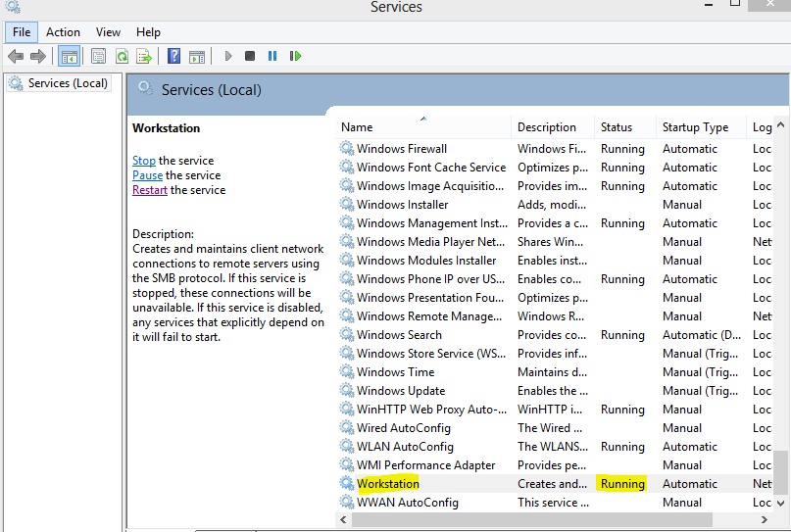Click the gear icon beside Windows Update

click(347, 390)
